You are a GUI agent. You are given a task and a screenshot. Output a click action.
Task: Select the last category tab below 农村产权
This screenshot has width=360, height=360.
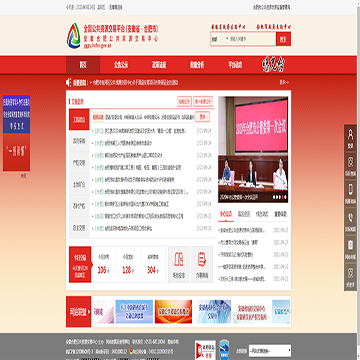coord(79,228)
